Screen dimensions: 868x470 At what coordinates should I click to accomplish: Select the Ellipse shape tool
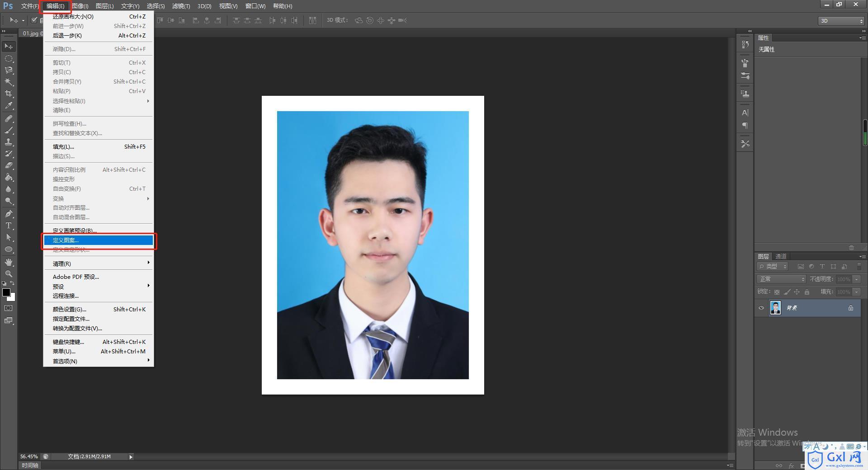(x=9, y=249)
